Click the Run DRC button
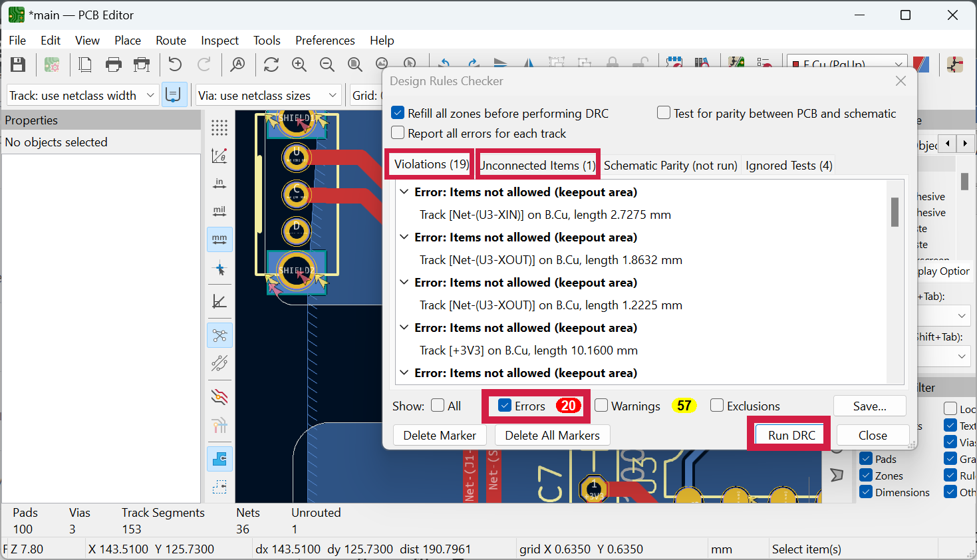977x560 pixels. click(x=791, y=435)
